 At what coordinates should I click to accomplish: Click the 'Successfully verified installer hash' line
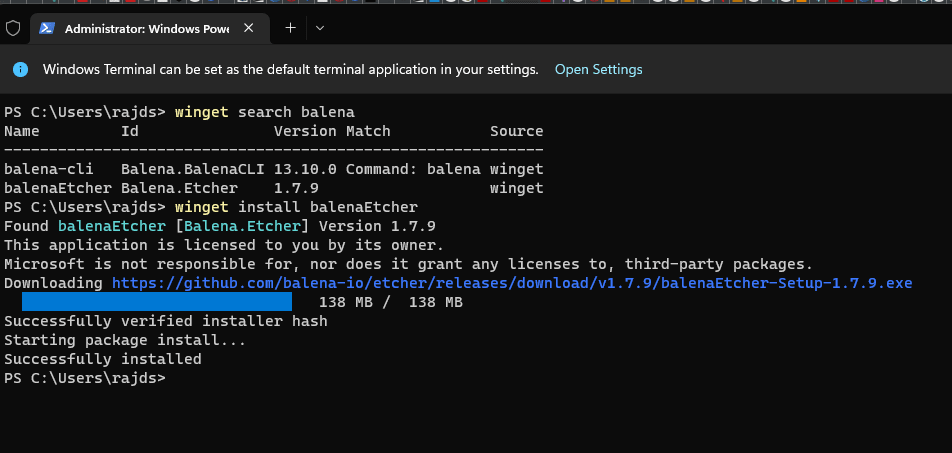point(166,321)
